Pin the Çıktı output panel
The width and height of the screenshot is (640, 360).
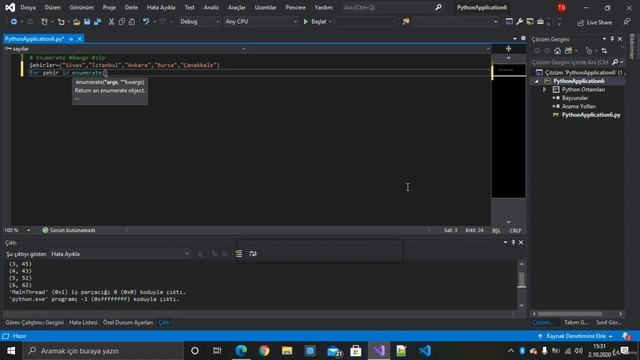(x=513, y=242)
